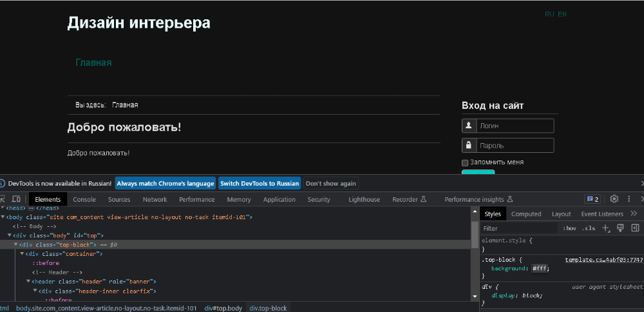Viewport: 644px width, 312px height.
Task: Collapse the div class="container" node
Action: click(23, 254)
